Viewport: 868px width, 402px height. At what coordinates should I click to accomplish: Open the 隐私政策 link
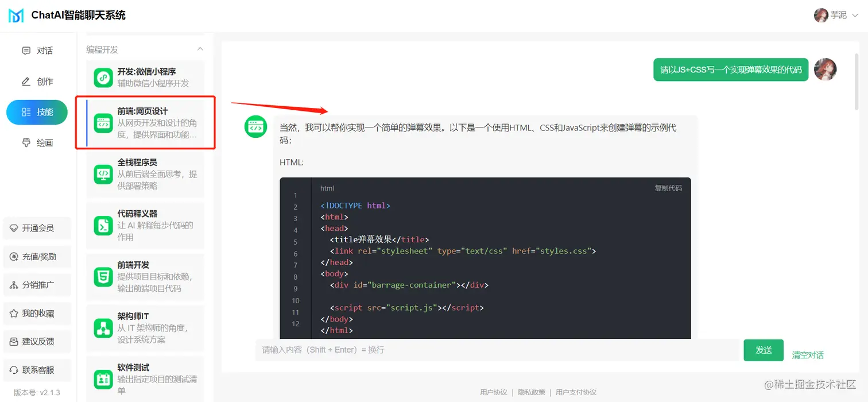pyautogui.click(x=532, y=392)
